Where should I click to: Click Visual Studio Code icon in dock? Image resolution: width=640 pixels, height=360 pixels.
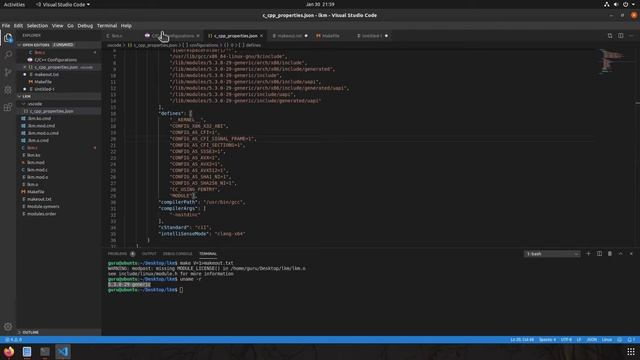click(x=63, y=351)
